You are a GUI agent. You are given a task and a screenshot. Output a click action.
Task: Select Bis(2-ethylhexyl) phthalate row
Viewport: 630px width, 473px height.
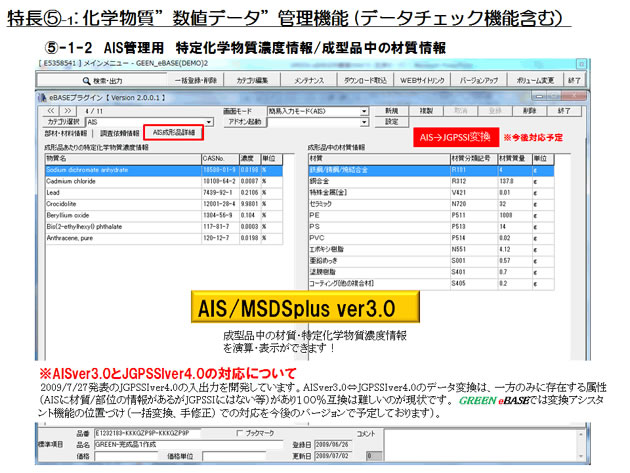coord(164,227)
